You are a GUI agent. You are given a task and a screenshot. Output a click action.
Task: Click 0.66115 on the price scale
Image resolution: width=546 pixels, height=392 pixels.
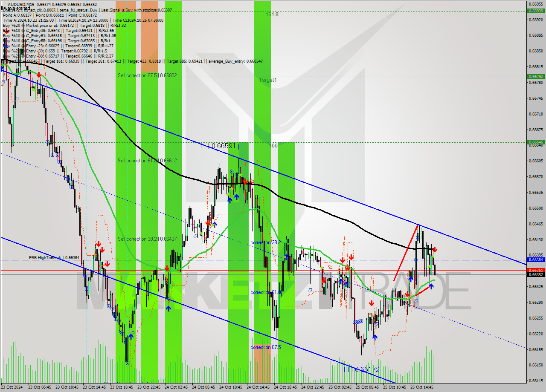pos(535,380)
